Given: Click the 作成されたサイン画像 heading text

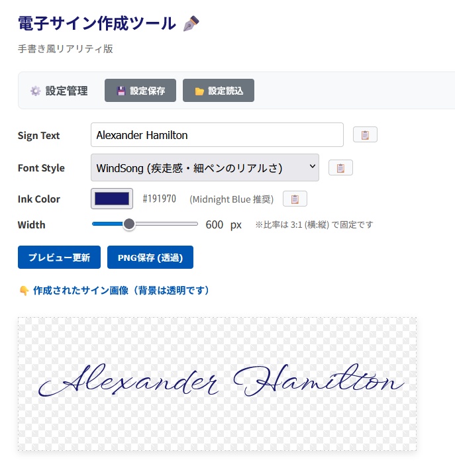Looking at the screenshot, I should [x=121, y=291].
